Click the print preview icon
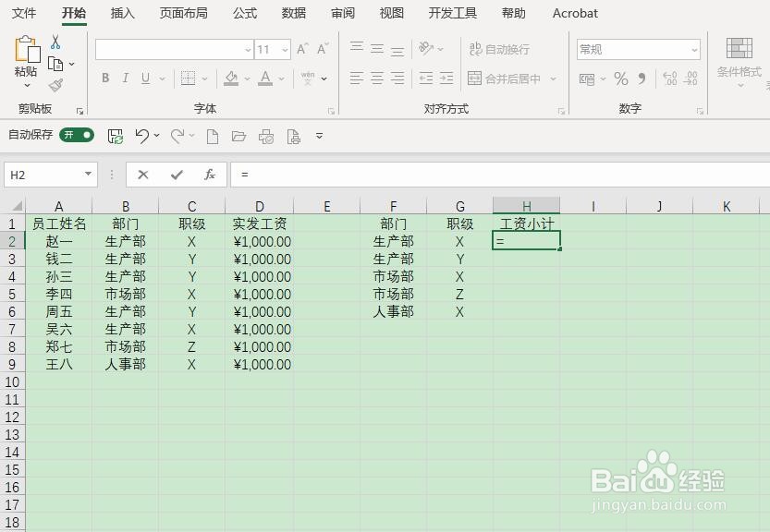Image resolution: width=770 pixels, height=532 pixels. click(x=293, y=137)
